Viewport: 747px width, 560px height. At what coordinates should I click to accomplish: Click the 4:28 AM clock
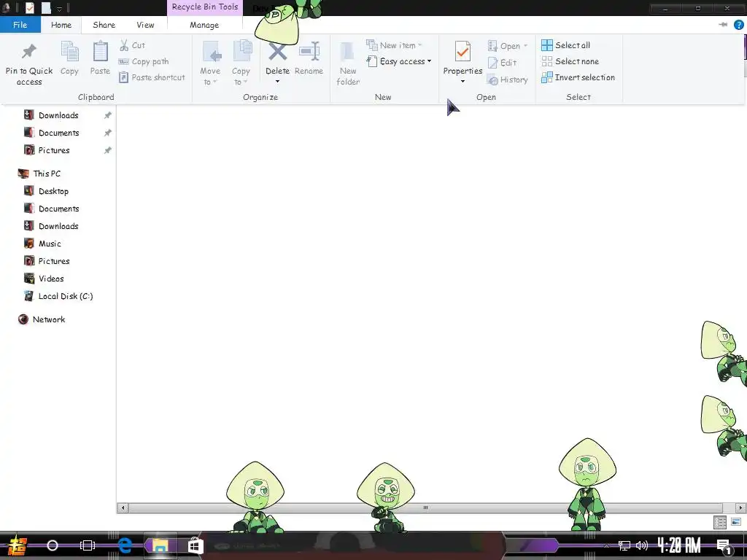(679, 545)
